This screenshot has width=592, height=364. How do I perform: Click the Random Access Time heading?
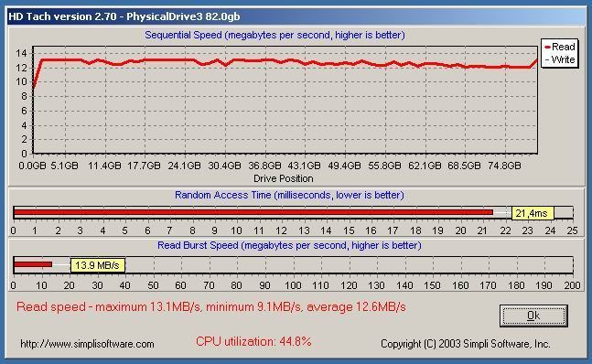[x=289, y=195]
